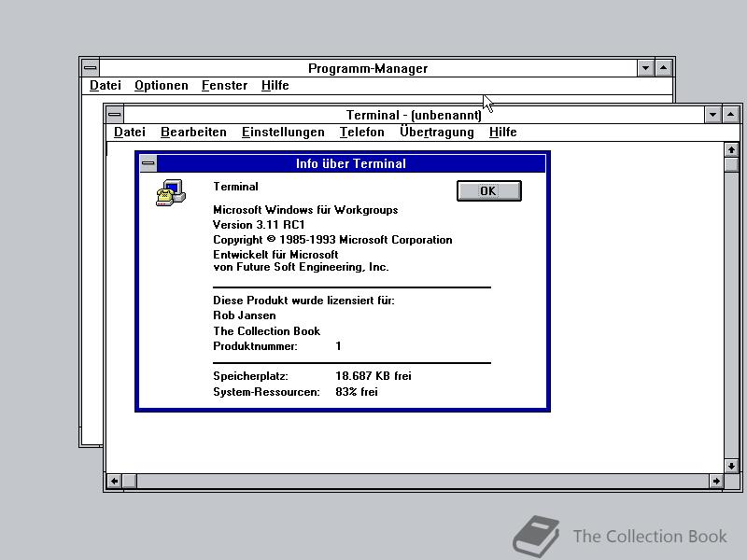747x560 pixels.
Task: Click the Microsoft Windows für Workgroups text
Action: (x=305, y=210)
